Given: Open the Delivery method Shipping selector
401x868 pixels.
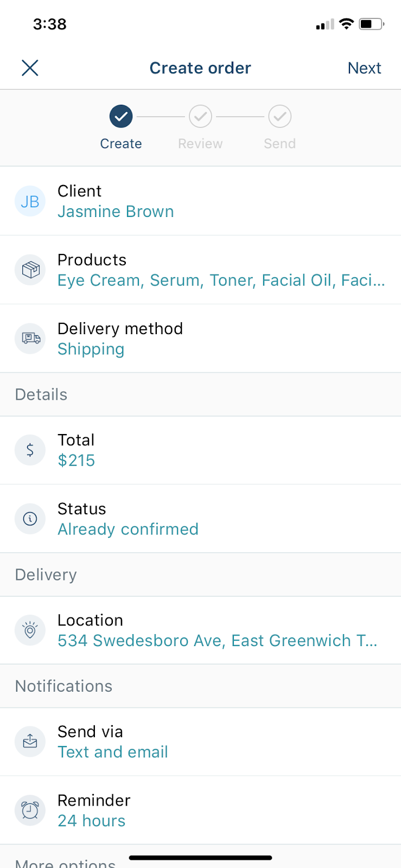Looking at the screenshot, I should pyautogui.click(x=200, y=339).
